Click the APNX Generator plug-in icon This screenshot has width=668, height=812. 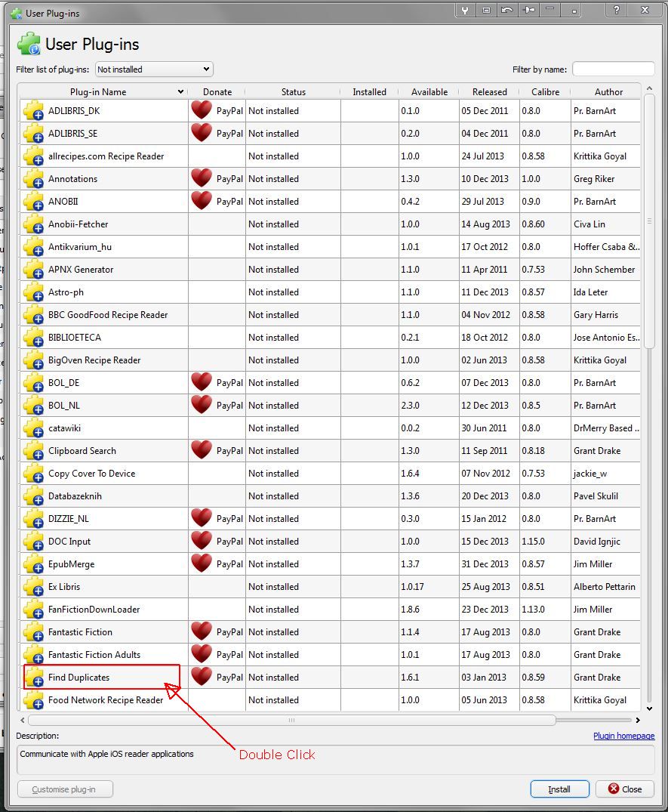pos(33,270)
